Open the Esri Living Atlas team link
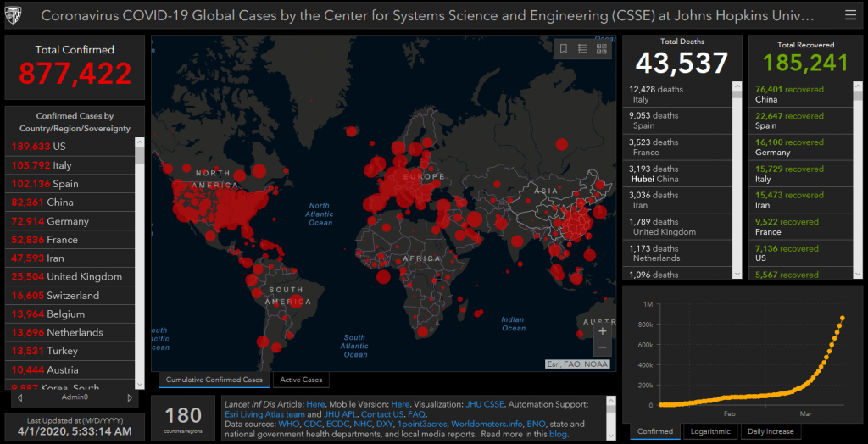The image size is (868, 444). click(265, 414)
